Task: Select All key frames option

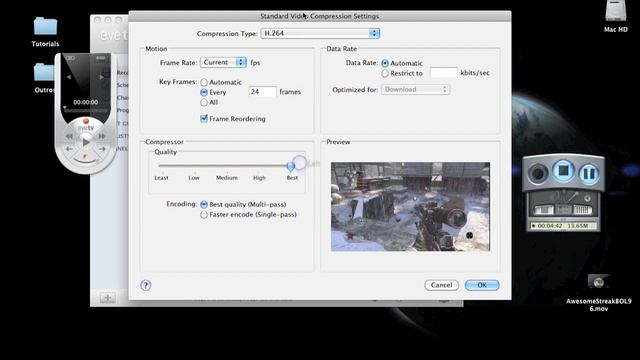Action: 204,102
